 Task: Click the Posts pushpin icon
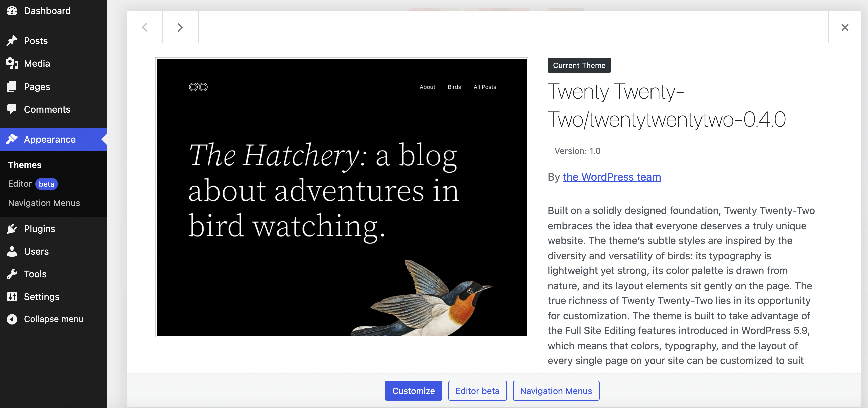(x=12, y=41)
